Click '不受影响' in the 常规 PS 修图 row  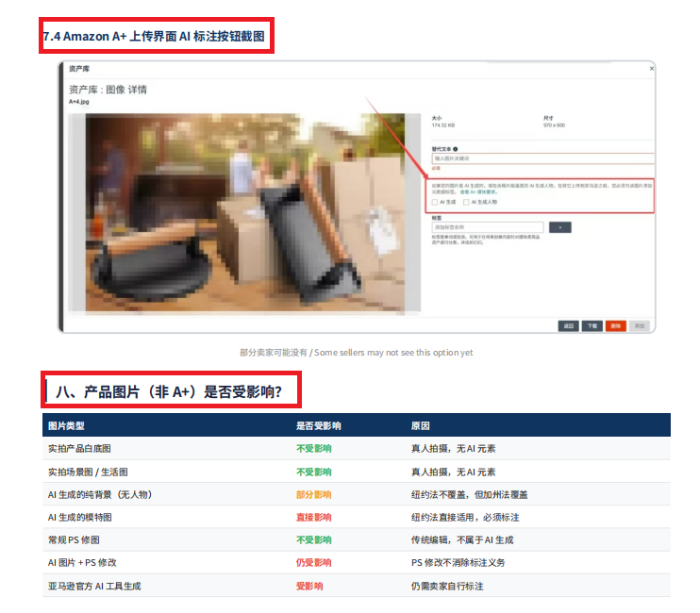(314, 539)
